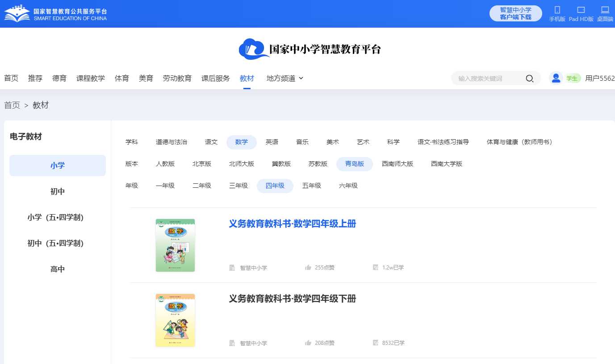The image size is (615, 364).
Task: Open the 德育 nav tab
Action: click(59, 78)
